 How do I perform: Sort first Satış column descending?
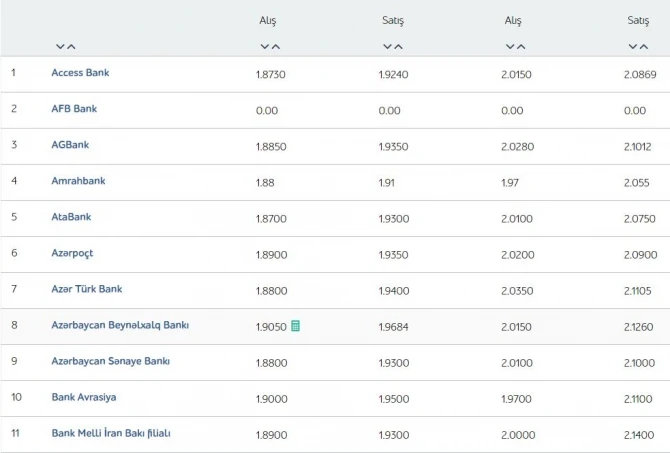point(387,47)
